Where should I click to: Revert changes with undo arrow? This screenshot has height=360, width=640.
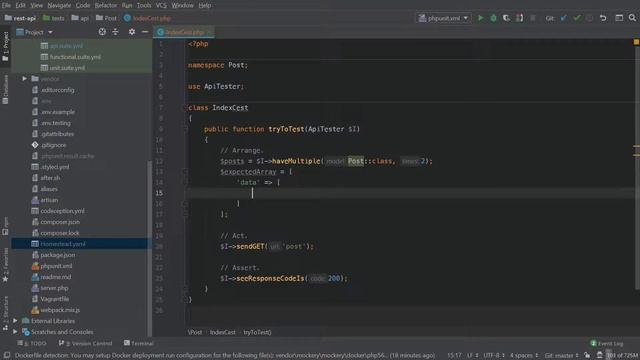point(603,18)
